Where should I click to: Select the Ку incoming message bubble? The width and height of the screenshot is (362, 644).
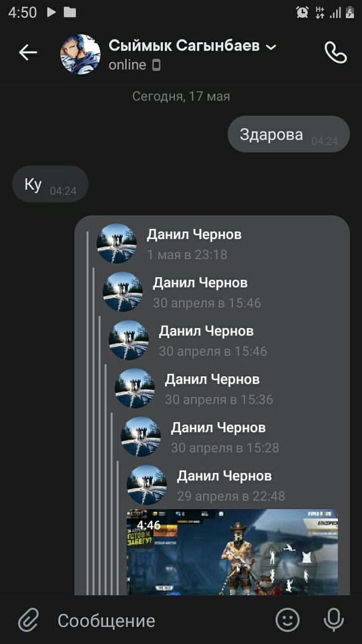point(50,184)
